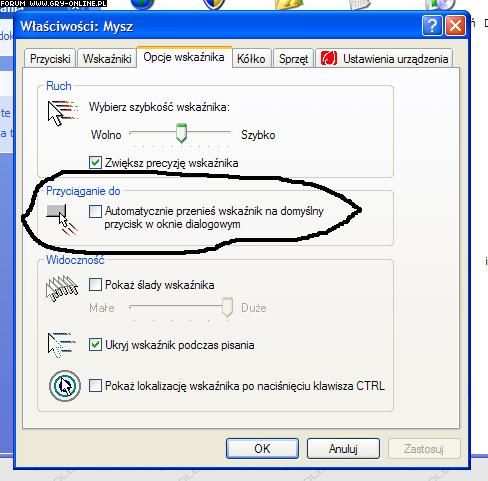488x481 pixels.
Task: Uncheck Ukryj wskaźnik podczas pisania
Action: click(x=95, y=345)
